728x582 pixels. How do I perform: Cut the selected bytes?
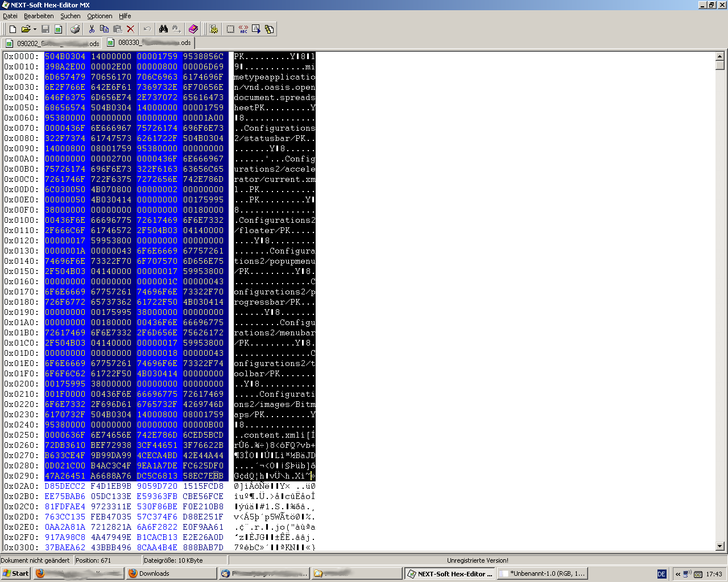pos(92,29)
